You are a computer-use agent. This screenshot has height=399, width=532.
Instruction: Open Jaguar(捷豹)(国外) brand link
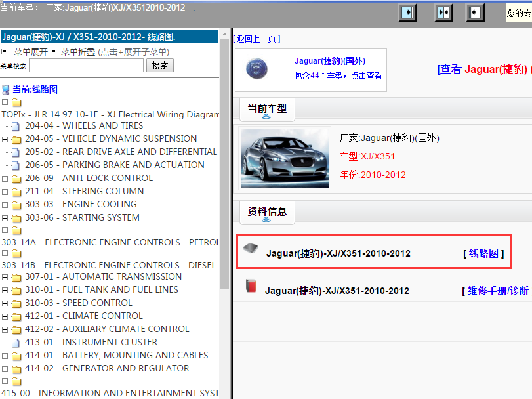330,61
